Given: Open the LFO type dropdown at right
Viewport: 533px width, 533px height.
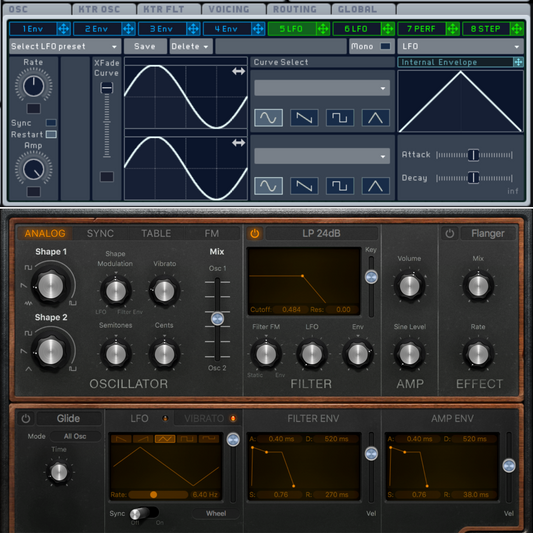Looking at the screenshot, I should 460,46.
